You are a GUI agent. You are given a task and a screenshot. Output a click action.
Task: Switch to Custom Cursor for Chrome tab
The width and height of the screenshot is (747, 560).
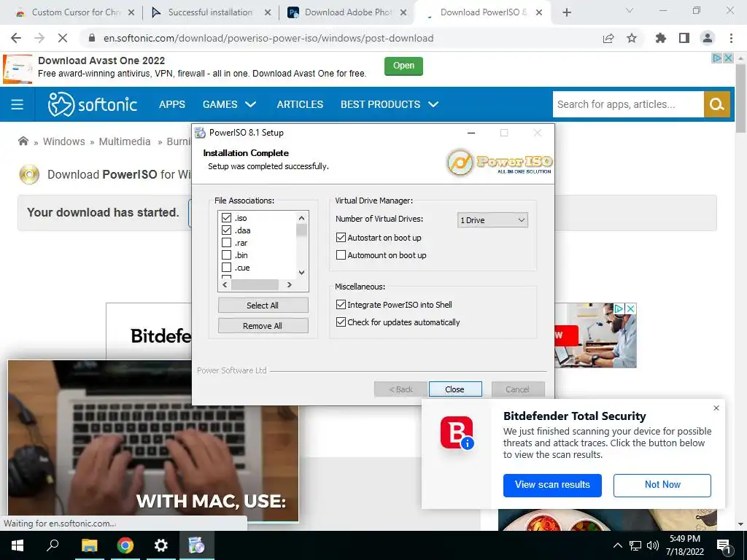pyautogui.click(x=74, y=12)
